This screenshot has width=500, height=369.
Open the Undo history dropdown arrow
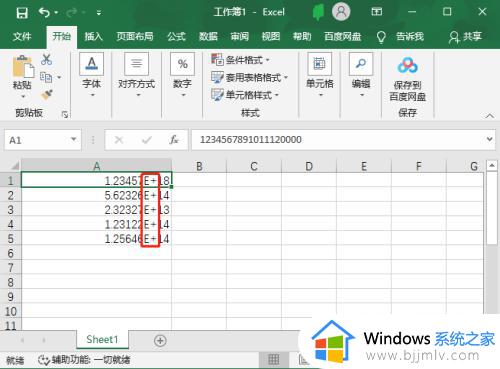[x=56, y=13]
